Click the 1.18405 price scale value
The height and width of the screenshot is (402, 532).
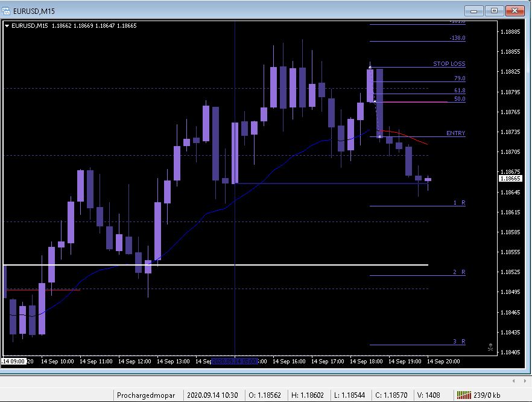[510, 353]
